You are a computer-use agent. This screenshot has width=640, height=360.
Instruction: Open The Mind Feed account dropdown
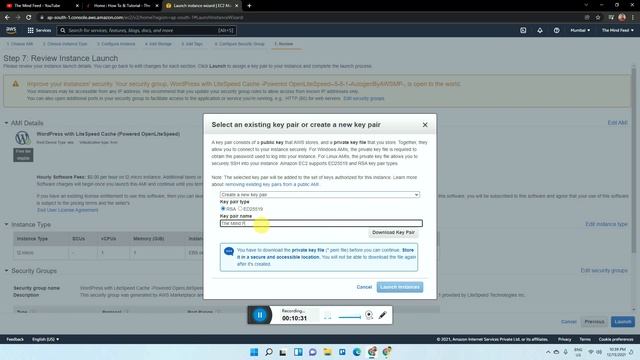click(x=618, y=30)
